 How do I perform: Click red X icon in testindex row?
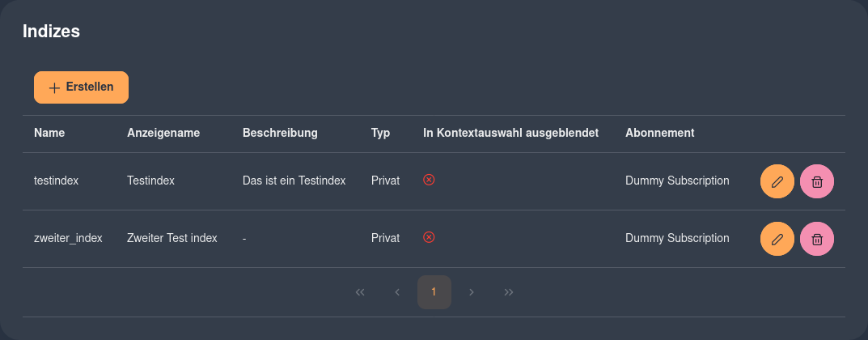(x=429, y=180)
